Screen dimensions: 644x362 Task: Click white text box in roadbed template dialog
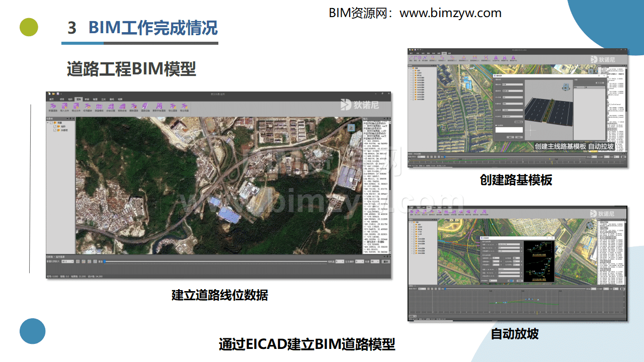pos(509,130)
